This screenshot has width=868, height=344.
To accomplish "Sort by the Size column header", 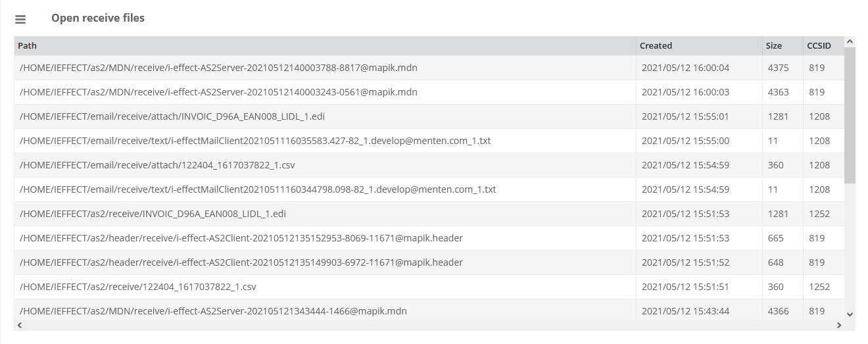I will (773, 46).
